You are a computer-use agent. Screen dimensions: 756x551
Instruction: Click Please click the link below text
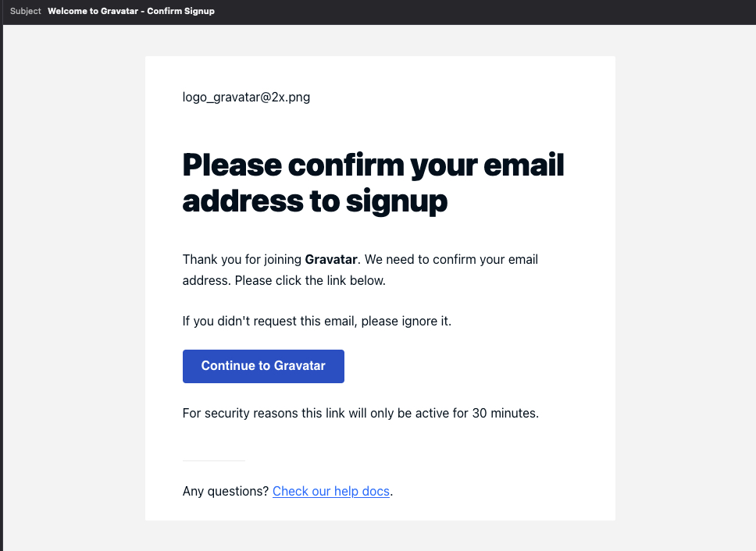coord(310,281)
